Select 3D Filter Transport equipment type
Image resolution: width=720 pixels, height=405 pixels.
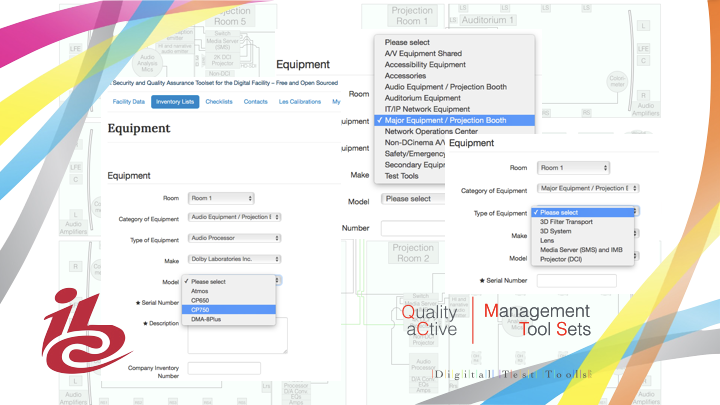(583, 222)
